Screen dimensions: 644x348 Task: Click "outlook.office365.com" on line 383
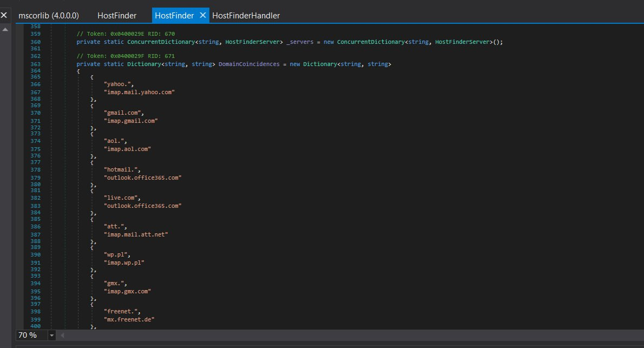tap(142, 206)
